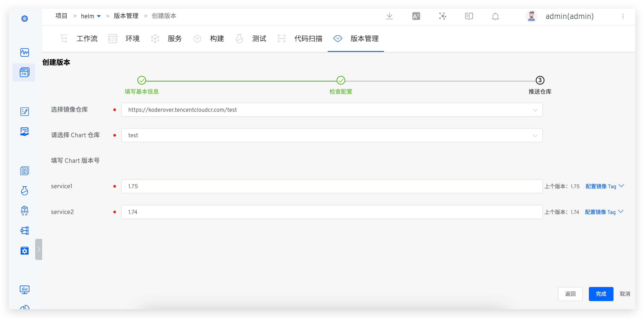Click the three-dot more menu icon
The image size is (644, 318).
tap(623, 16)
